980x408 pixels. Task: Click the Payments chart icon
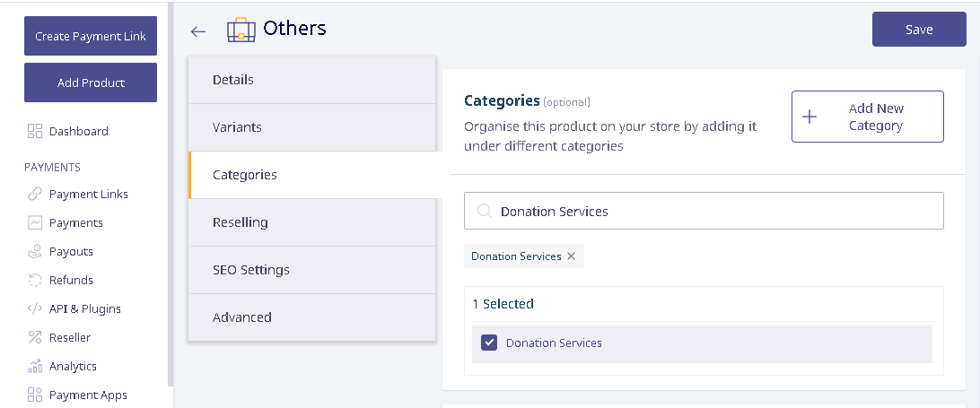click(35, 222)
